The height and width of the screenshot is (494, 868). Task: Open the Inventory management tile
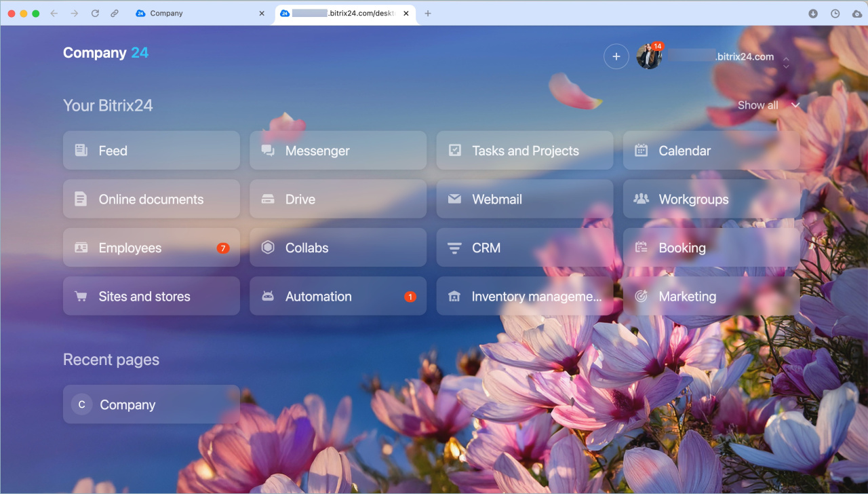pos(525,296)
